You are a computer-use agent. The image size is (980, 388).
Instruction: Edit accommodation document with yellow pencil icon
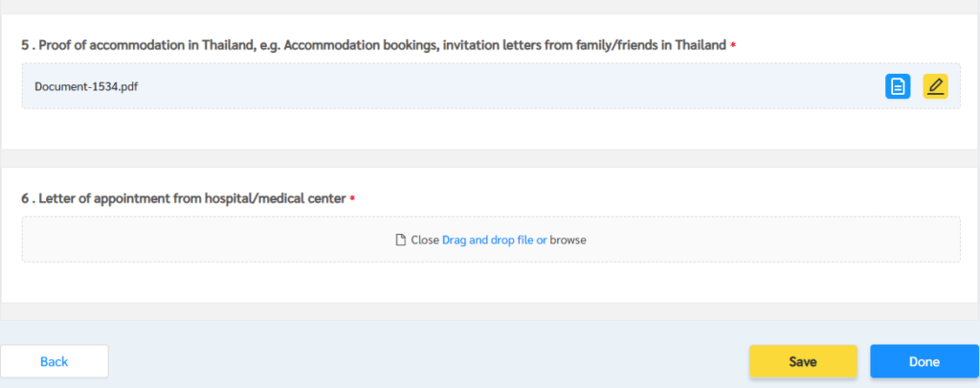[x=936, y=86]
